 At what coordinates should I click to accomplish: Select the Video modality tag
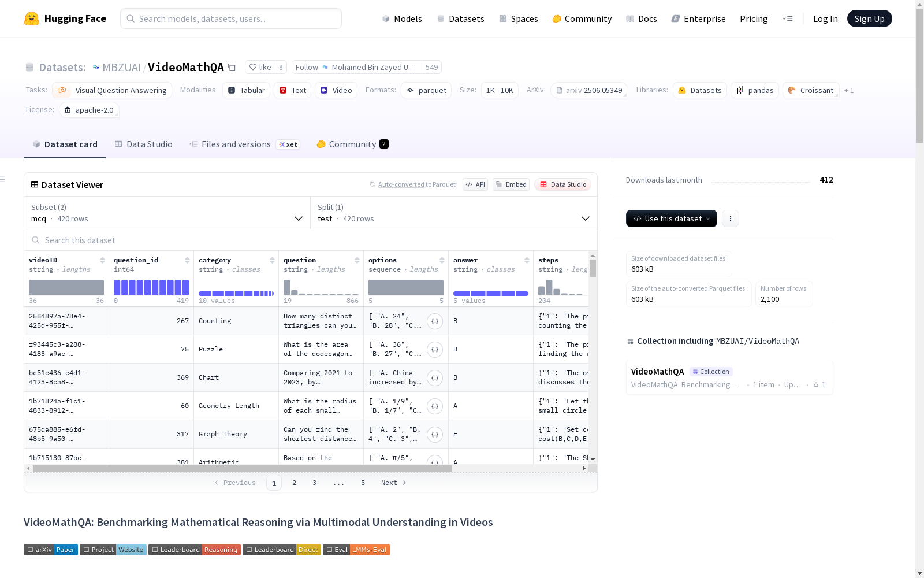pos(336,90)
